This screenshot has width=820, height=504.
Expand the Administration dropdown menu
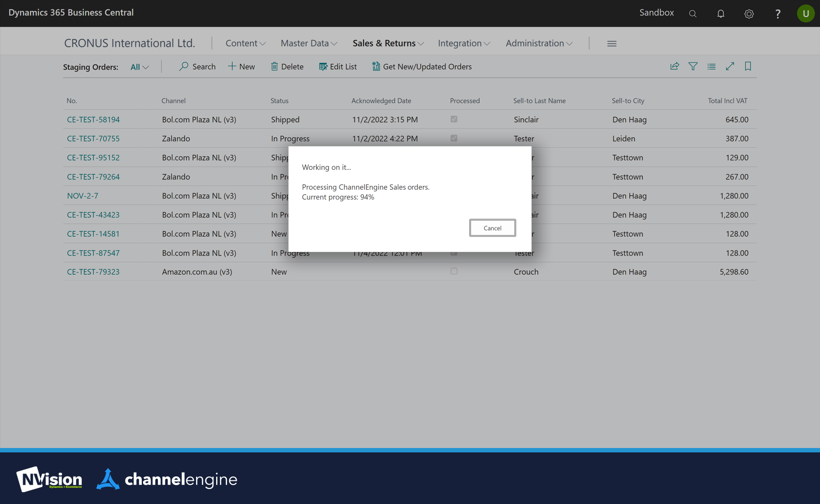pos(539,43)
